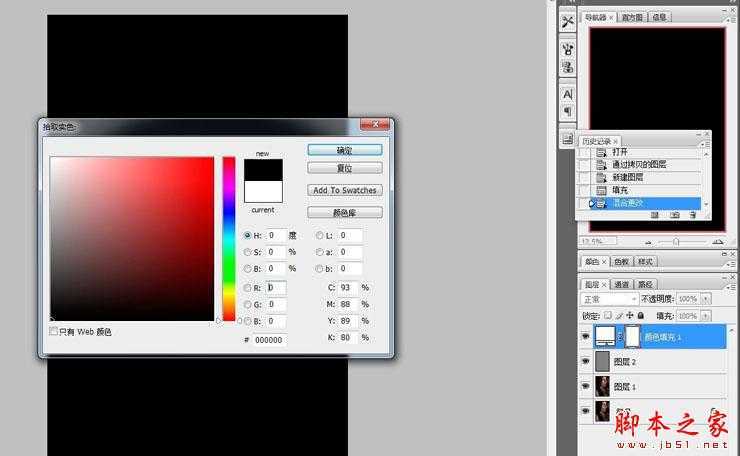Open the 颜色库 color libraries button
The width and height of the screenshot is (740, 456).
click(x=345, y=212)
